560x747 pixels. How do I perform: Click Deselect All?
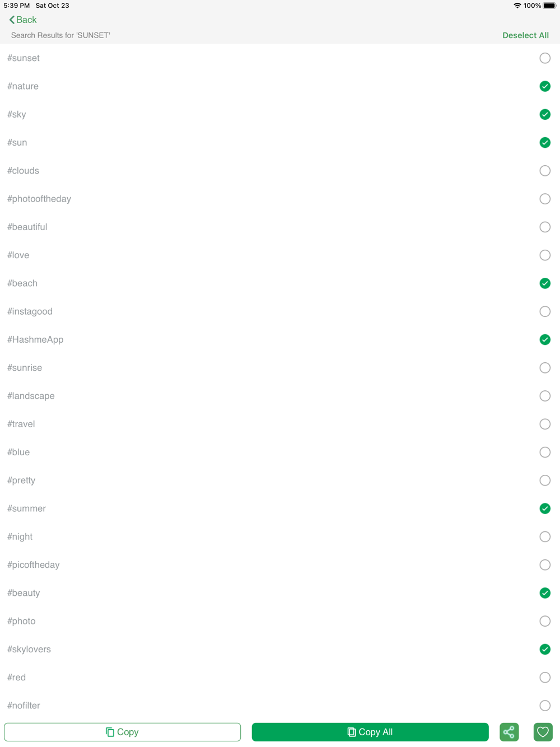click(x=525, y=35)
